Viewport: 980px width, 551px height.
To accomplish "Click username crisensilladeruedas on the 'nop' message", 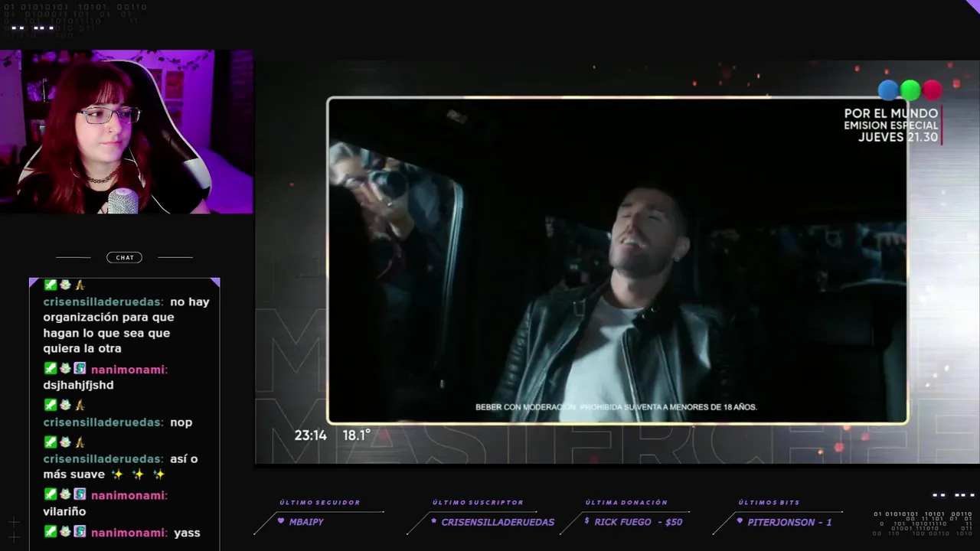I will (x=103, y=422).
